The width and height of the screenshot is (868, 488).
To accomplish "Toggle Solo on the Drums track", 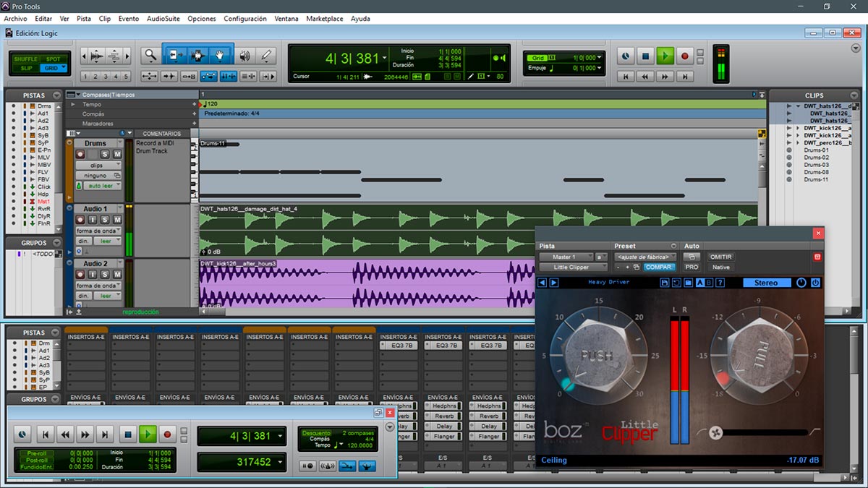I will (105, 154).
